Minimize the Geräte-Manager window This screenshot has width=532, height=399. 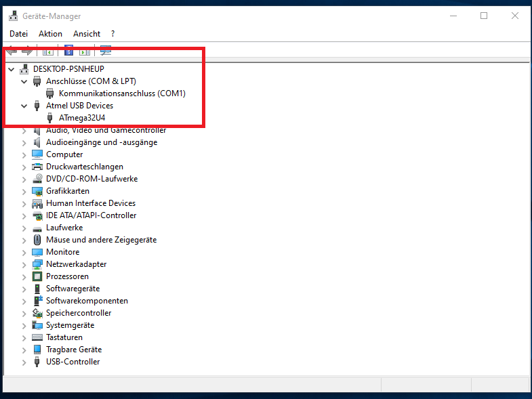(x=453, y=16)
